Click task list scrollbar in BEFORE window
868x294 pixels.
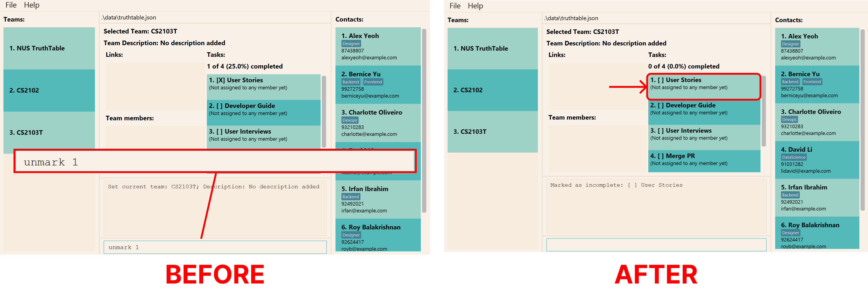click(324, 111)
